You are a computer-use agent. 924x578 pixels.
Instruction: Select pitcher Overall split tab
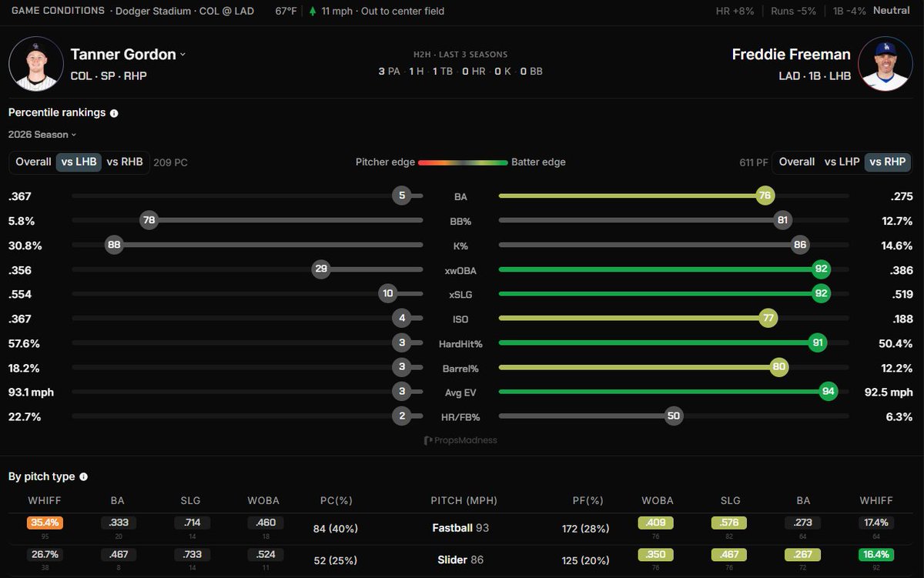pos(33,162)
